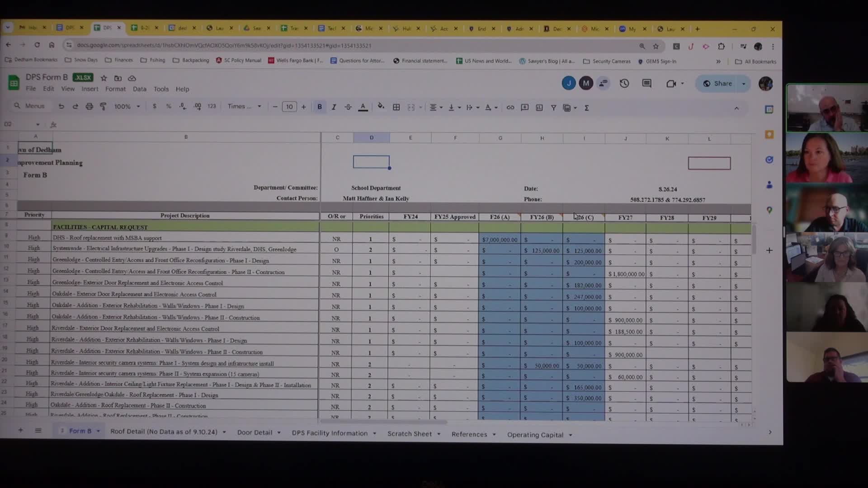Open Form B sheet tab menu arrow
Viewport: 868px width, 488px height.
pos(98,431)
